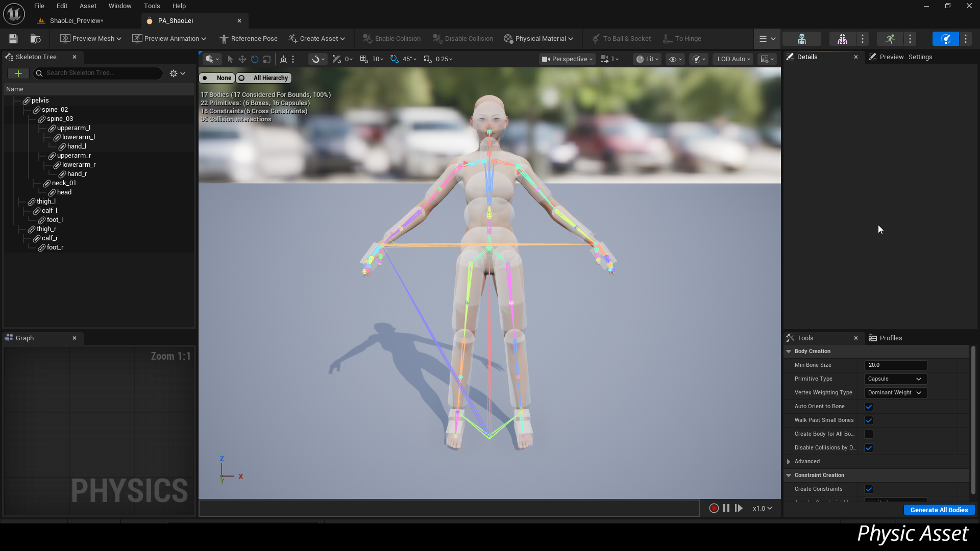
Task: Click the record simulation button
Action: (x=714, y=508)
